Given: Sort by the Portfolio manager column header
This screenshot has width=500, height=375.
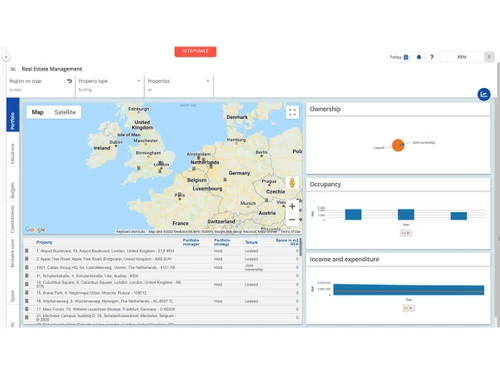Looking at the screenshot, I should pos(191,242).
